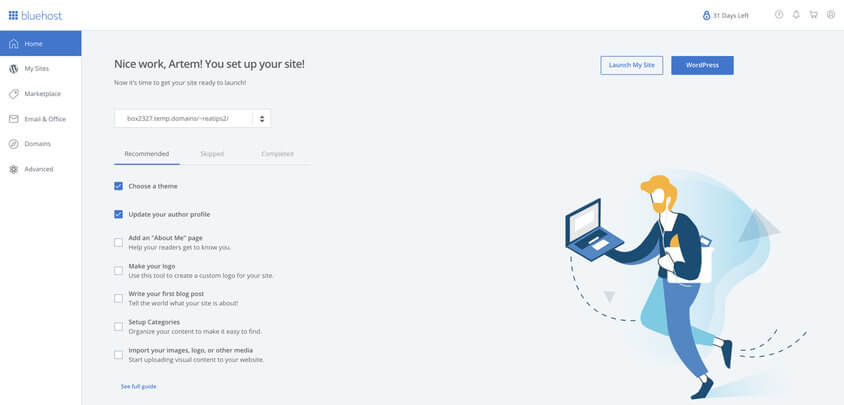Uncheck the Update your author profile checkbox
This screenshot has width=844, height=405.
[x=118, y=214]
